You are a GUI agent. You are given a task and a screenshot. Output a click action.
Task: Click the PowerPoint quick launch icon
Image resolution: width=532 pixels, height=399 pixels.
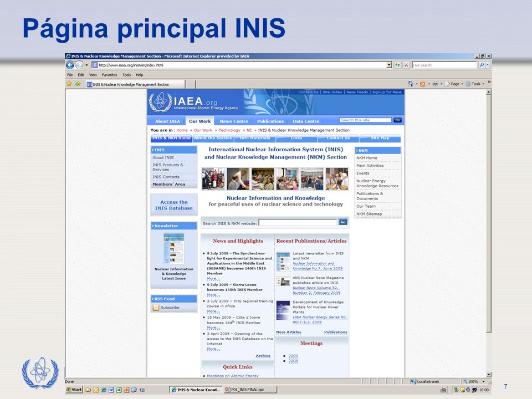tap(126, 390)
